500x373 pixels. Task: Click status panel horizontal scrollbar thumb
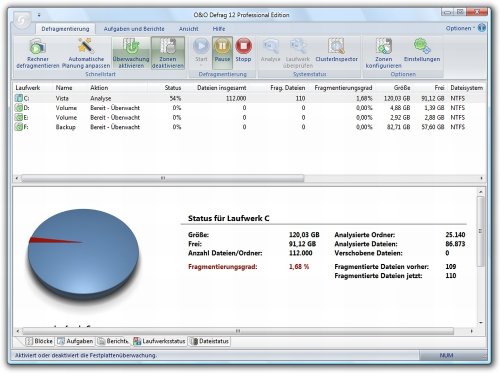[x=238, y=331]
